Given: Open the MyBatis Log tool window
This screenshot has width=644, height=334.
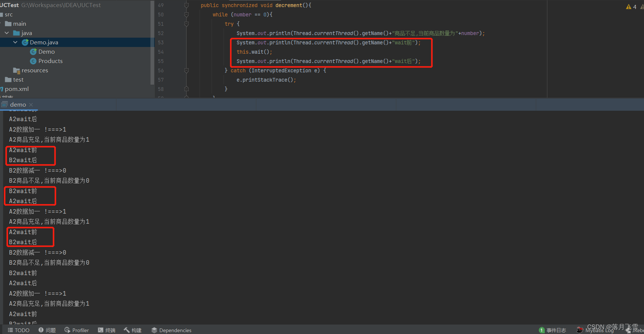Looking at the screenshot, I should pyautogui.click(x=595, y=330).
